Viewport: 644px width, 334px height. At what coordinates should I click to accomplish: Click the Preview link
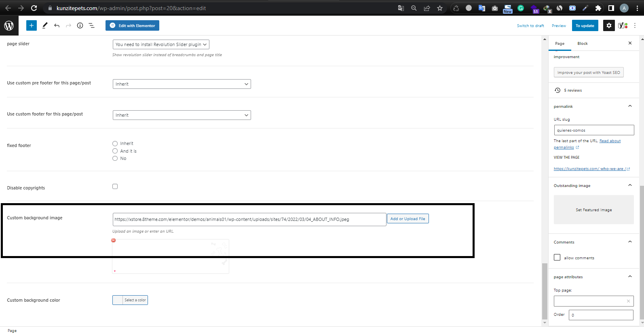coord(559,26)
